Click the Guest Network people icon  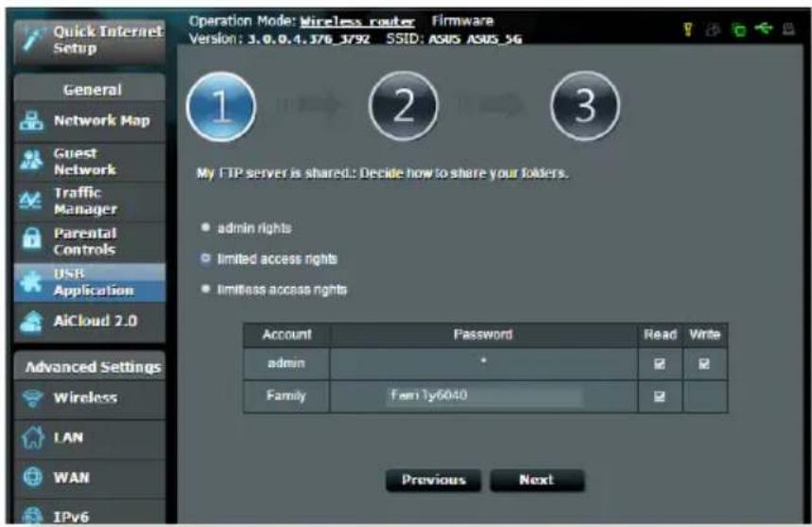(x=31, y=161)
